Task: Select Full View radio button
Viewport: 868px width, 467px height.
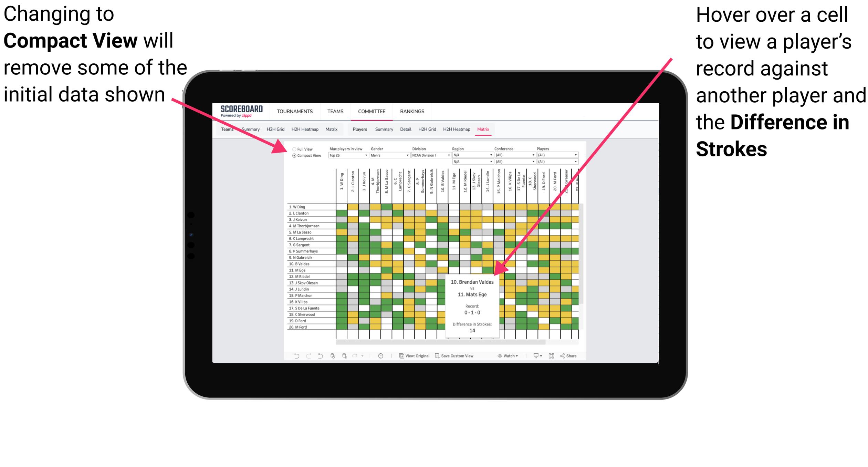Action: (293, 148)
